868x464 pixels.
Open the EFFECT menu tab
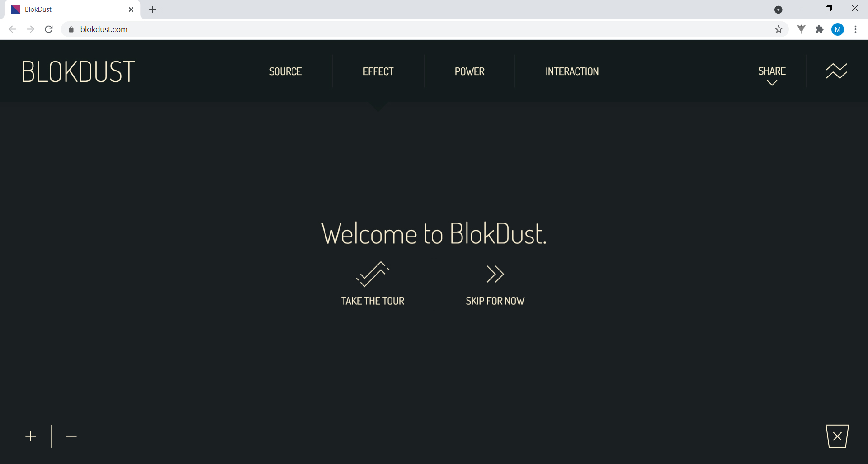(x=378, y=71)
